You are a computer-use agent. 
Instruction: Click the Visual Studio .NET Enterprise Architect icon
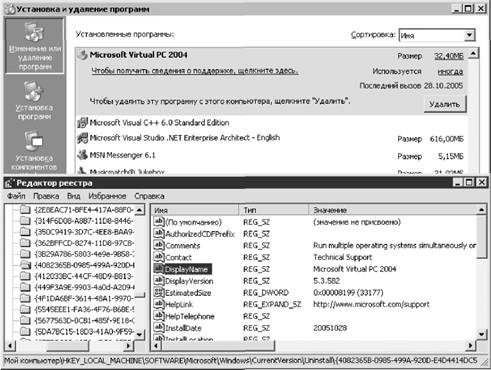pos(82,138)
